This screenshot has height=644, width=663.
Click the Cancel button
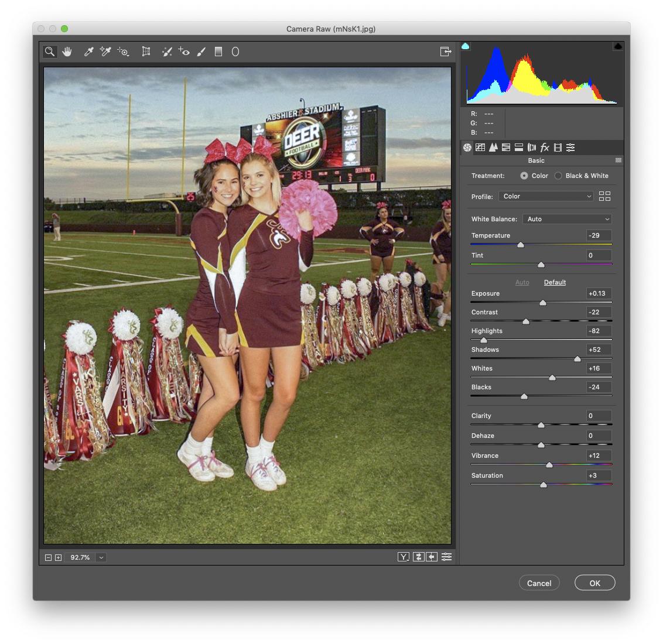click(x=539, y=583)
